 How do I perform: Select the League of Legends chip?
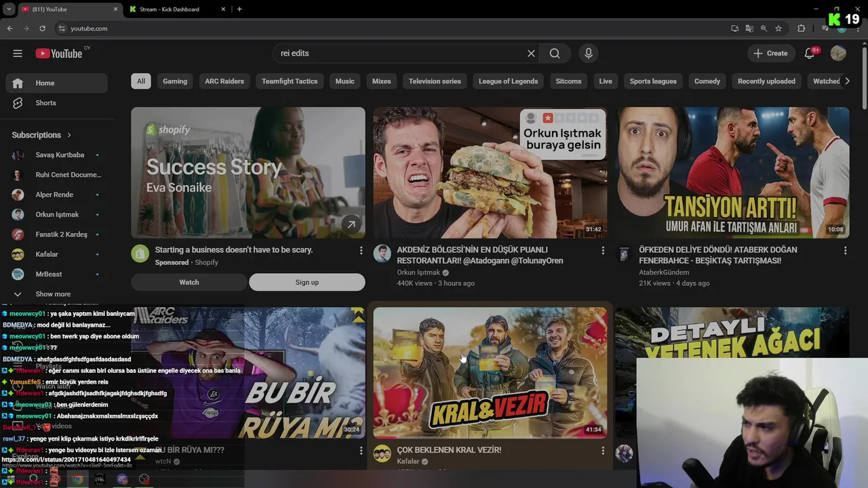(508, 81)
